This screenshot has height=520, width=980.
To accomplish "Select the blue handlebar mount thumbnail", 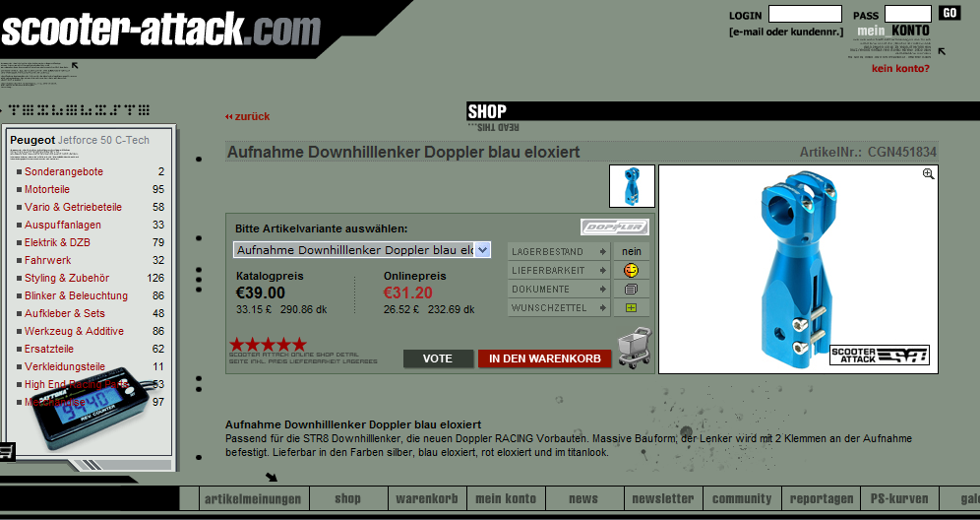I will tap(632, 186).
